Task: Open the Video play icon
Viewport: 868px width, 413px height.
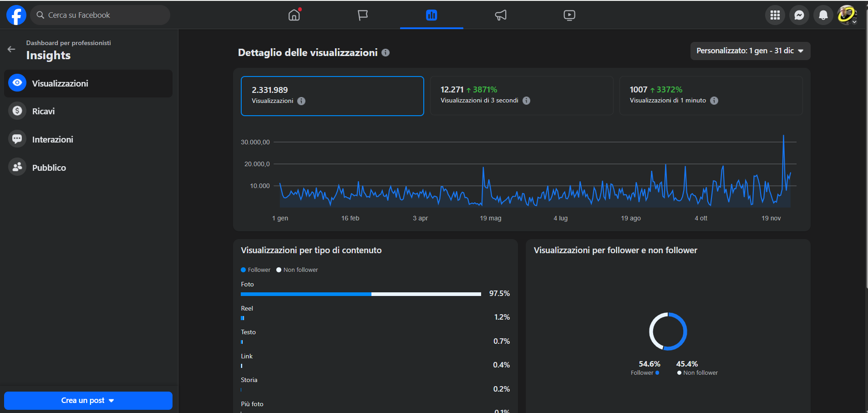Action: point(569,15)
